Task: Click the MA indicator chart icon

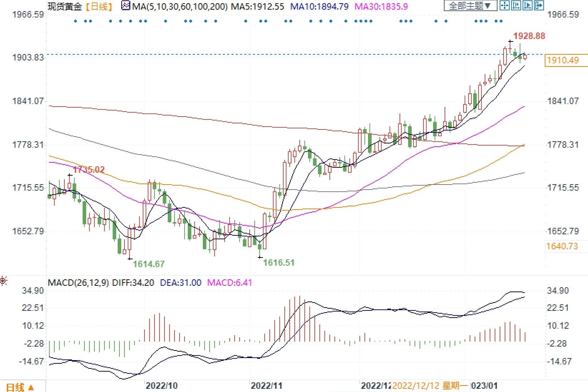Action: [x=126, y=6]
